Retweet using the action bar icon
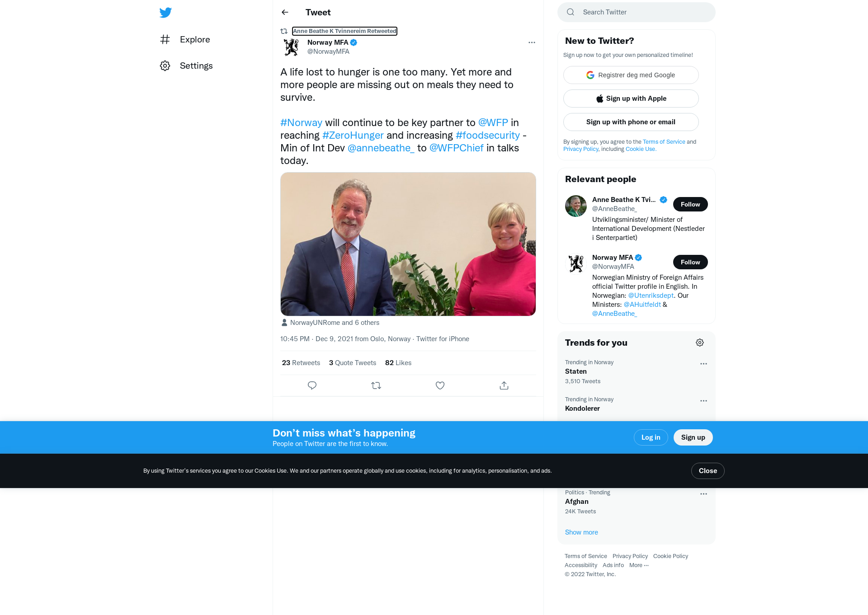The image size is (868, 615). point(376,385)
